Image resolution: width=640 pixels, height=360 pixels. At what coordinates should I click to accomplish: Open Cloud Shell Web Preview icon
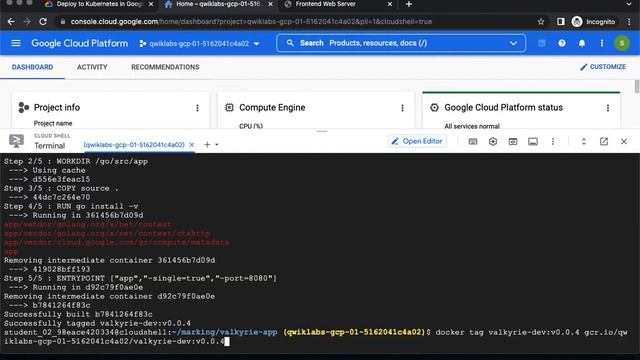tap(513, 142)
